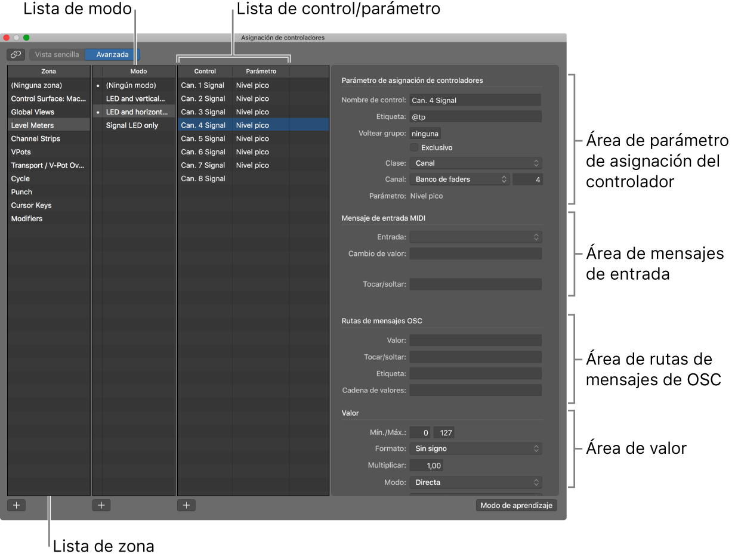Select Level Meters in the zone list
Screen dimensions: 738x560
tap(32, 125)
